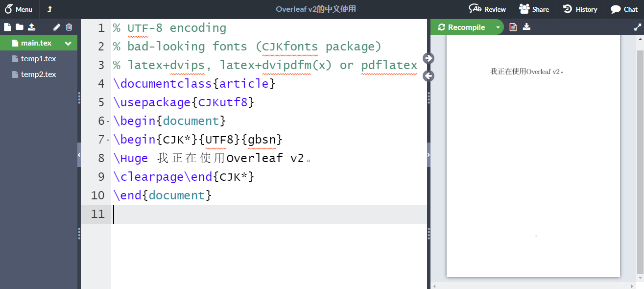This screenshot has height=289, width=644.
Task: Create a new file in the project
Action: (7, 27)
